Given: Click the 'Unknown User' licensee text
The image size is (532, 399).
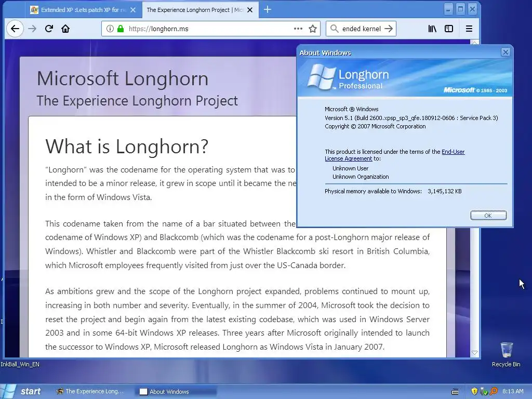Looking at the screenshot, I should pyautogui.click(x=350, y=168).
